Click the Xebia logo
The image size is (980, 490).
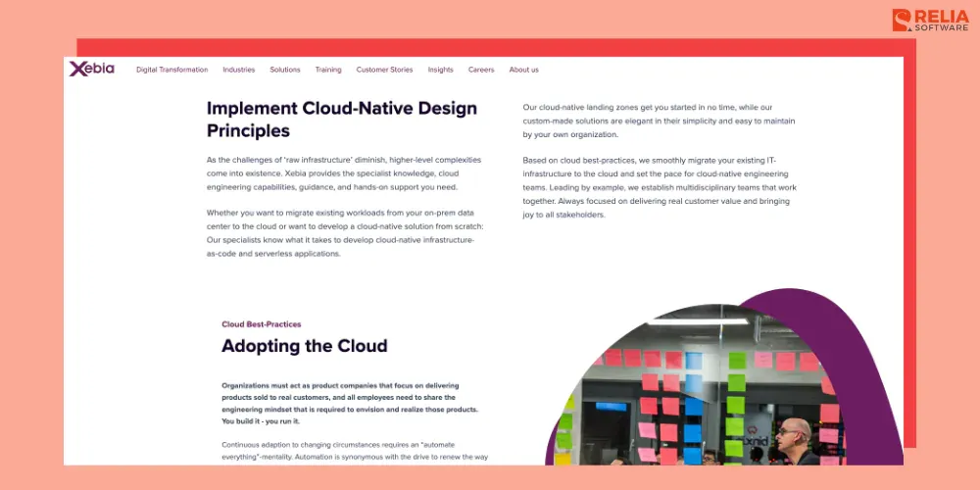pos(92,69)
